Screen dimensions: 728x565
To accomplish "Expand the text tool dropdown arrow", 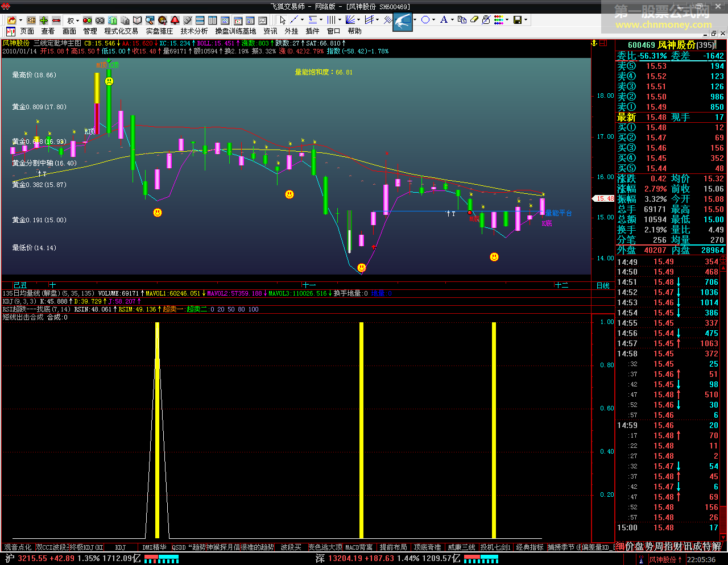I will (452, 20).
